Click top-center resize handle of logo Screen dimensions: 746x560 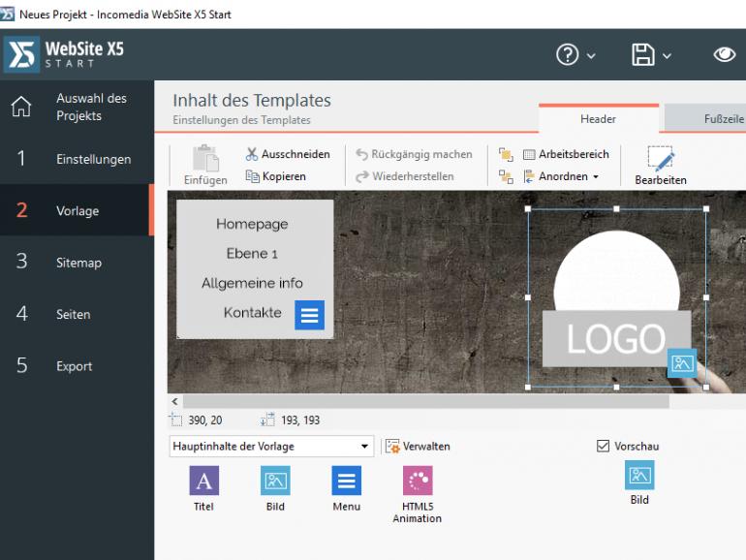(616, 209)
